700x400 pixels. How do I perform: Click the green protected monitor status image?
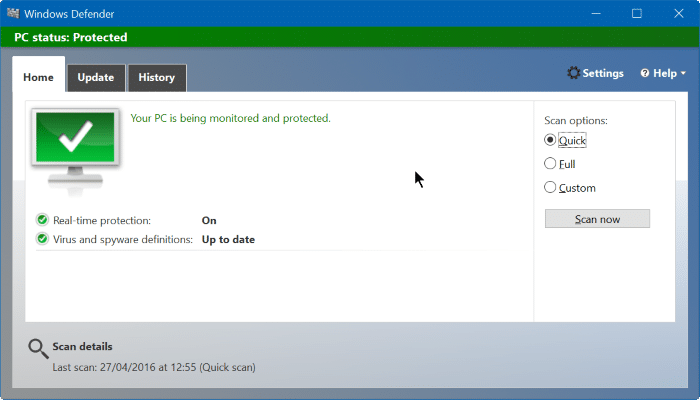[x=75, y=151]
